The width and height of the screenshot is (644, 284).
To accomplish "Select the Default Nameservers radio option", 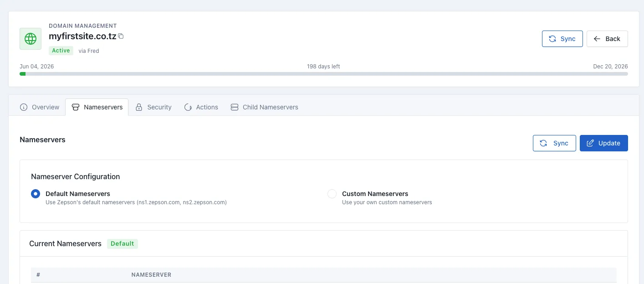I will coord(36,194).
